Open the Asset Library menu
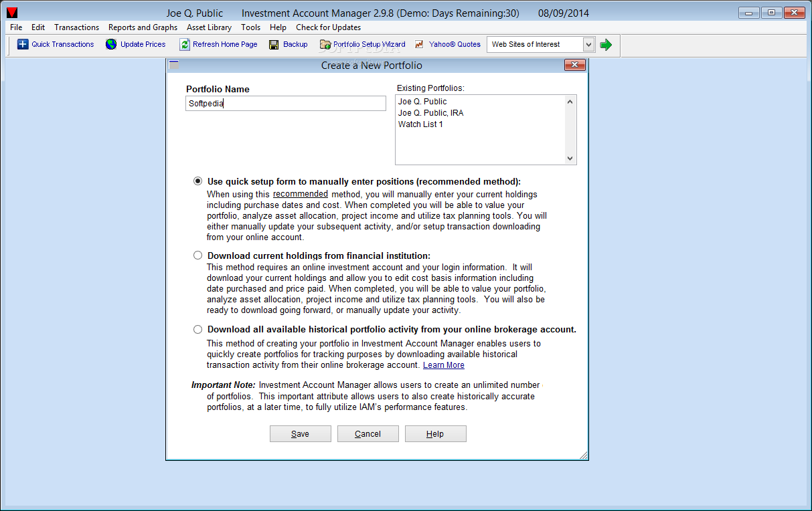The width and height of the screenshot is (812, 511). [x=209, y=27]
